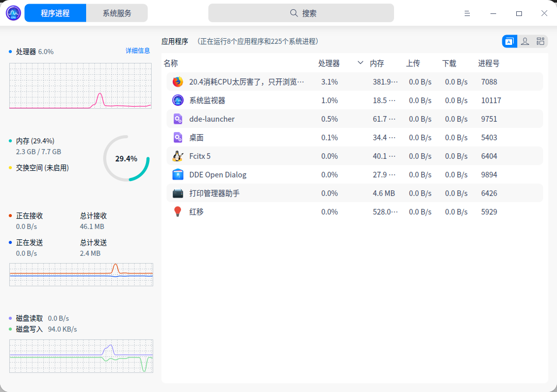Select the 程序进程 tab
The width and height of the screenshot is (557, 392).
[x=55, y=12]
